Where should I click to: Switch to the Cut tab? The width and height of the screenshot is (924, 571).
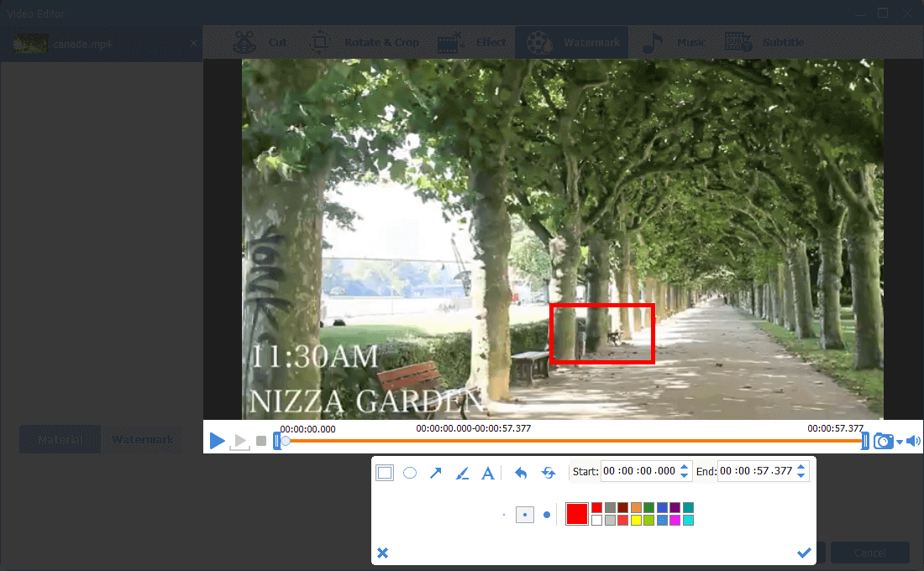tap(260, 43)
